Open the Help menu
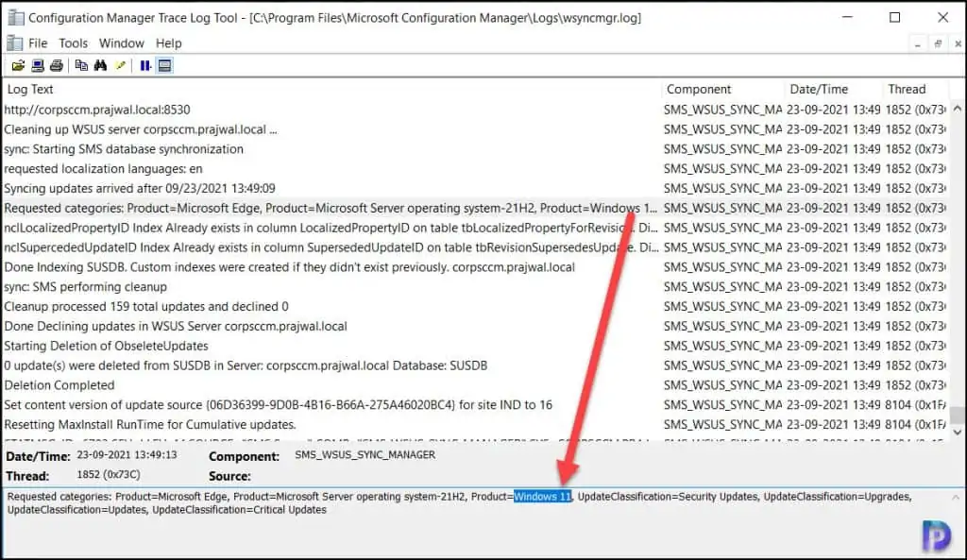 click(168, 43)
